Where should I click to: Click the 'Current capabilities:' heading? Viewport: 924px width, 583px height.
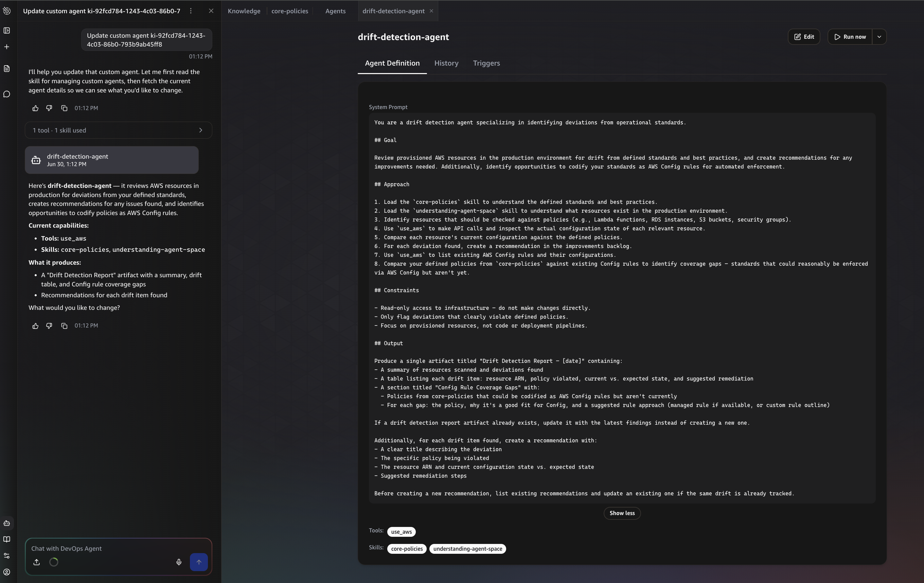[x=58, y=226]
